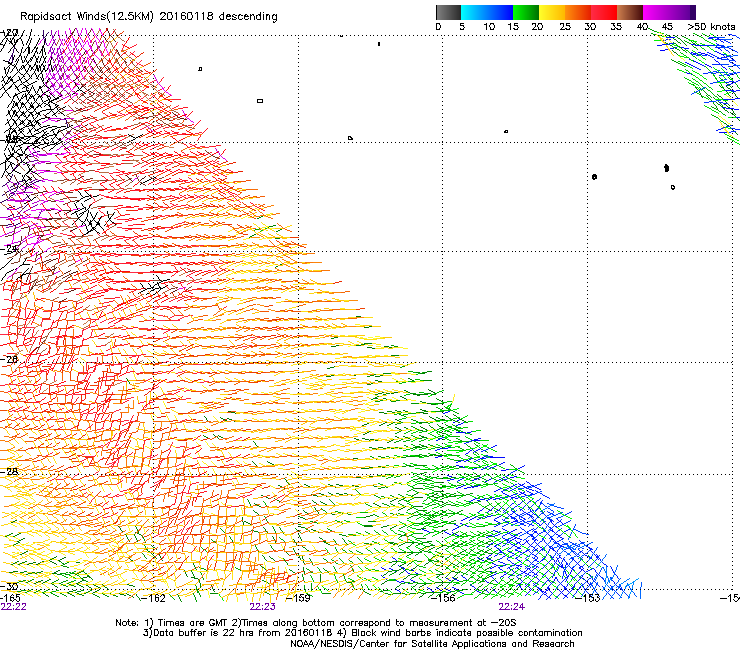
Task: Click the '45' legend tick label
Action: (x=667, y=27)
